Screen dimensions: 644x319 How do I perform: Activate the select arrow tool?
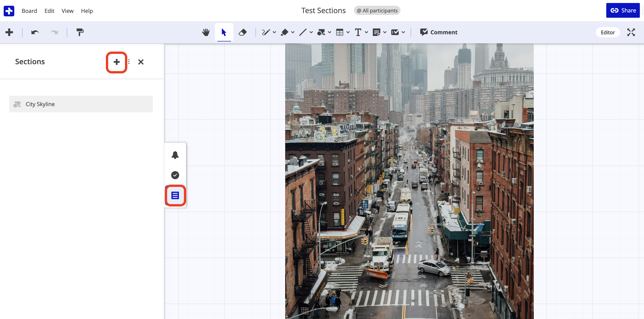coord(224,32)
